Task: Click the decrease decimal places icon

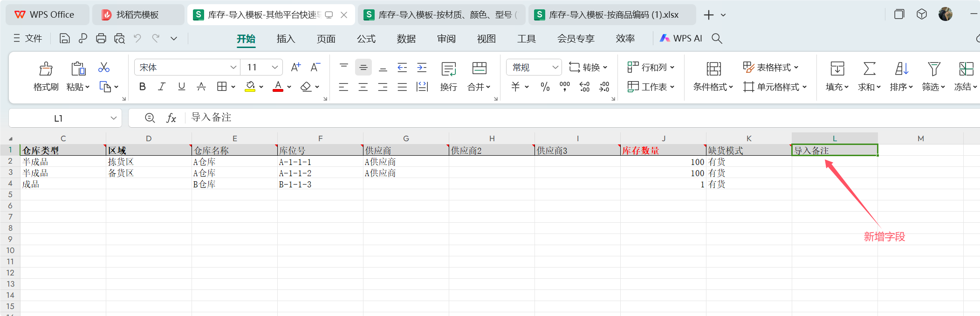Action: (x=604, y=87)
